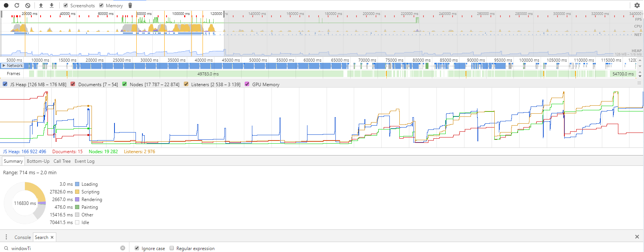Click the 70441.5 ms idle value
Viewport: 644px width, 252px height.
click(61, 223)
